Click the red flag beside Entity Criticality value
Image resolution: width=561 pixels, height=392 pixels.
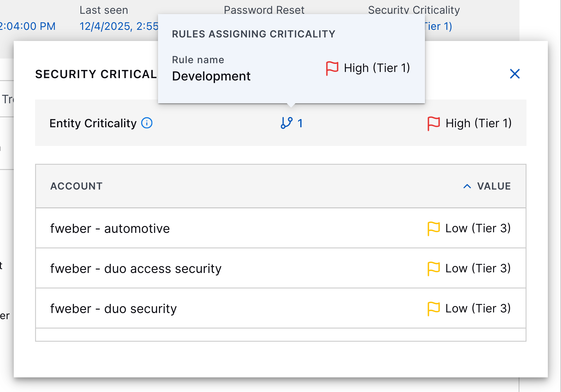point(433,123)
